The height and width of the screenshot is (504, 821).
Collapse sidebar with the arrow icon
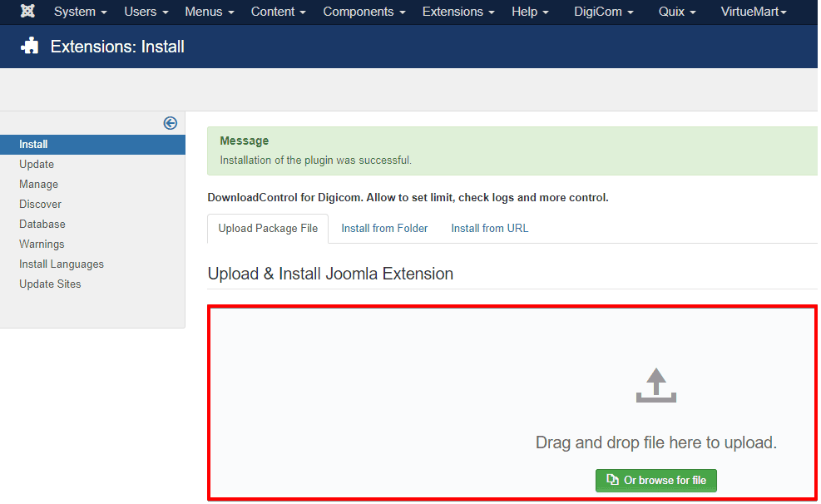point(171,123)
